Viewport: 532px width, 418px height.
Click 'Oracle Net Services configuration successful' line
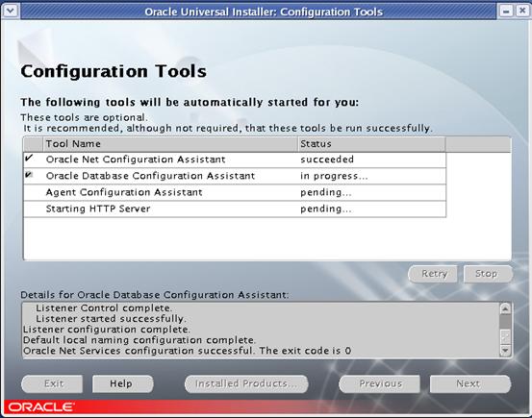pyautogui.click(x=187, y=351)
